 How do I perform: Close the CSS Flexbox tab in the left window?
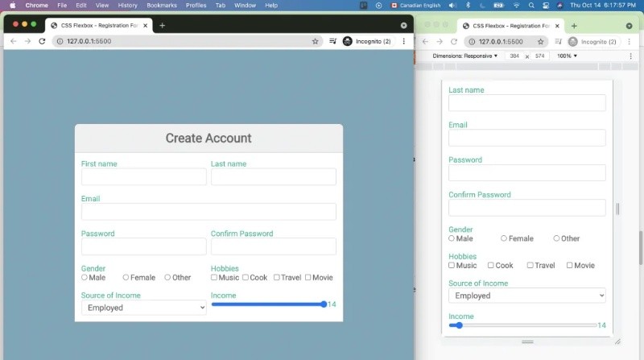pos(146,26)
